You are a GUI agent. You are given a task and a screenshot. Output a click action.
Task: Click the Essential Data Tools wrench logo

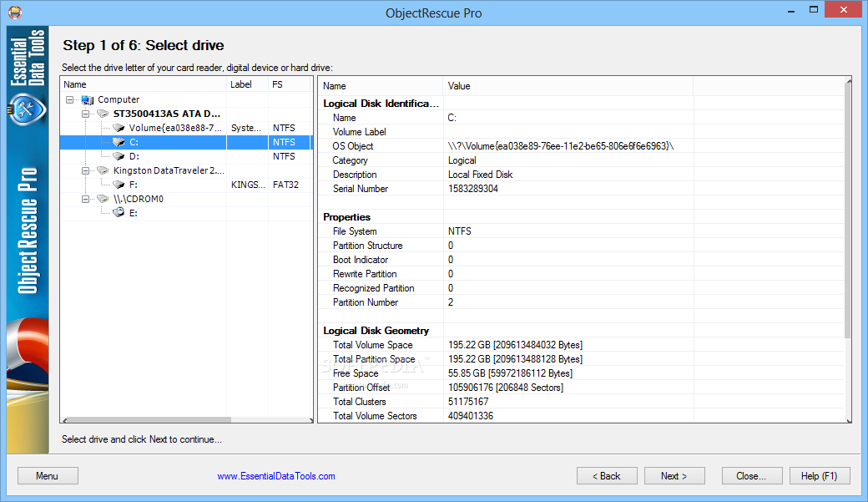point(26,109)
